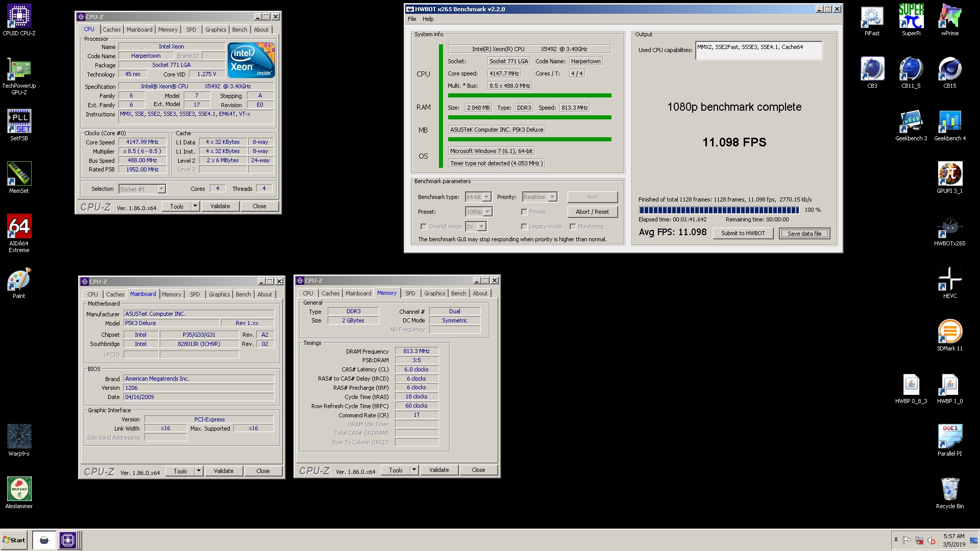The width and height of the screenshot is (980, 551).
Task: Expand Tools arrow in top CPU-Z window
Action: pyautogui.click(x=195, y=206)
